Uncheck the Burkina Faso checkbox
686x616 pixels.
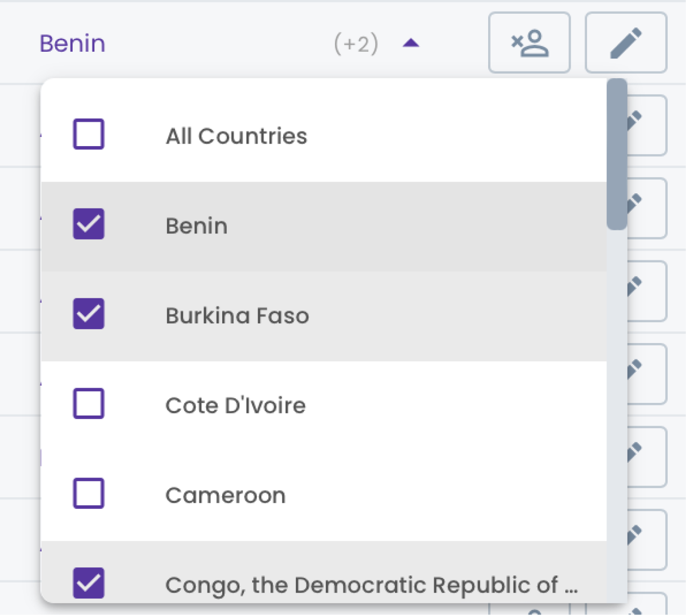click(89, 314)
